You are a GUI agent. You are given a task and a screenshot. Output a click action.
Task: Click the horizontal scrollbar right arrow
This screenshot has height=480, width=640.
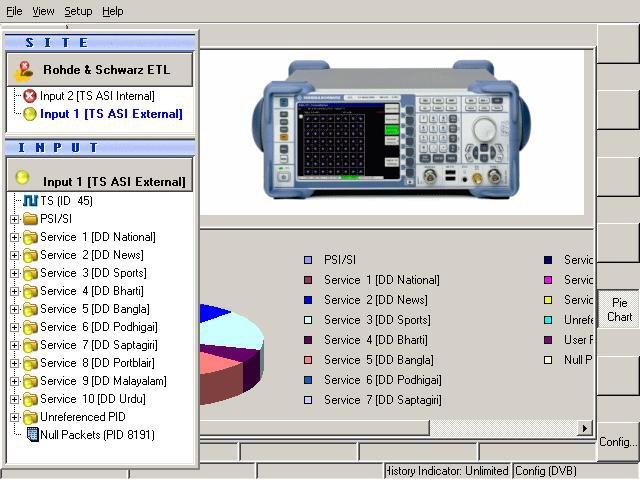click(585, 428)
